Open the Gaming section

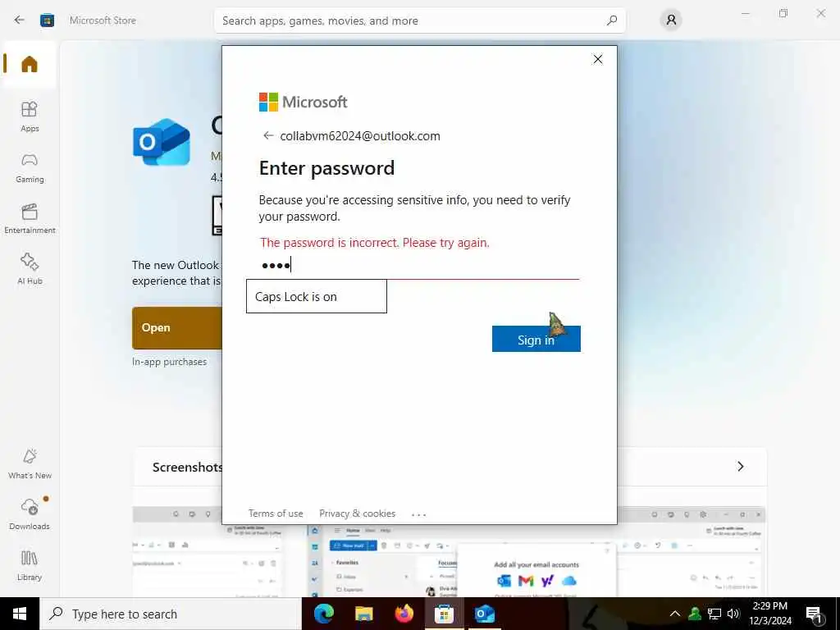coord(30,167)
